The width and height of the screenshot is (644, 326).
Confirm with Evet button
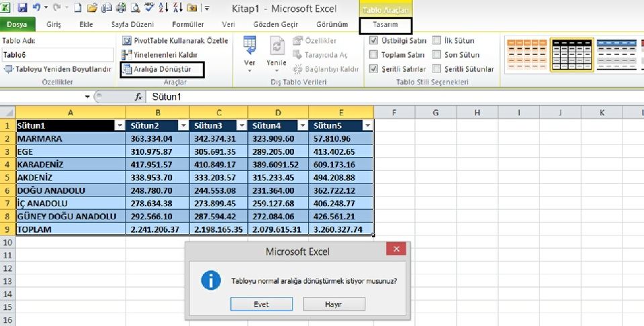pos(262,305)
